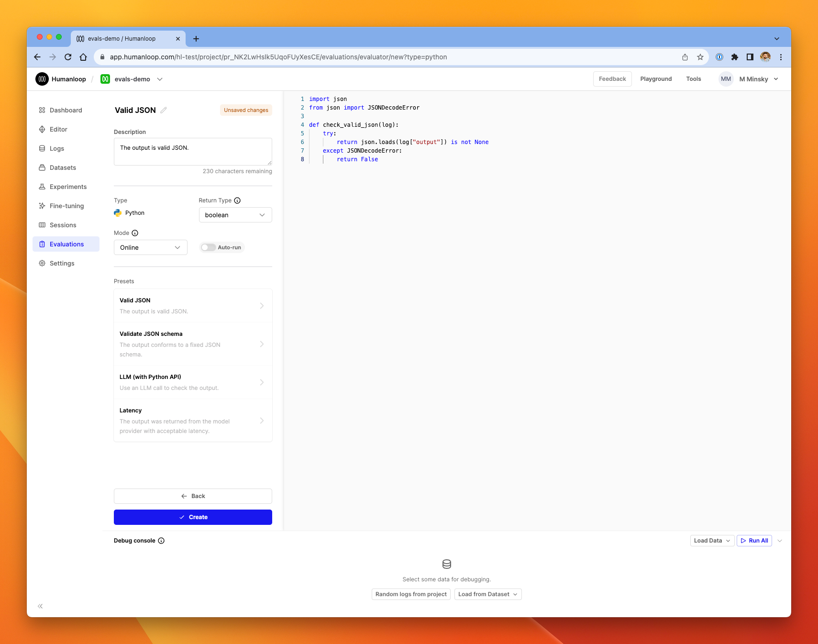Select the Editor sidebar icon
Screen dimensions: 818x644
(42, 129)
